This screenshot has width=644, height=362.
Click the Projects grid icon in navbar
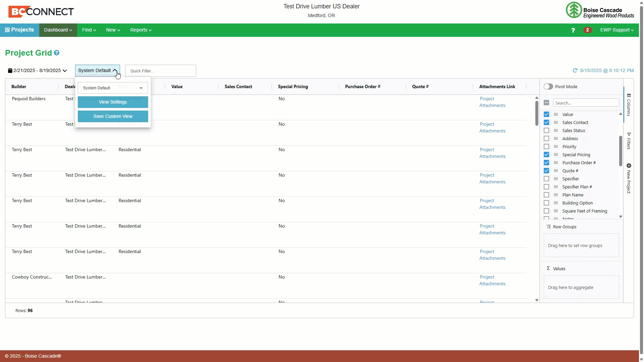7,30
